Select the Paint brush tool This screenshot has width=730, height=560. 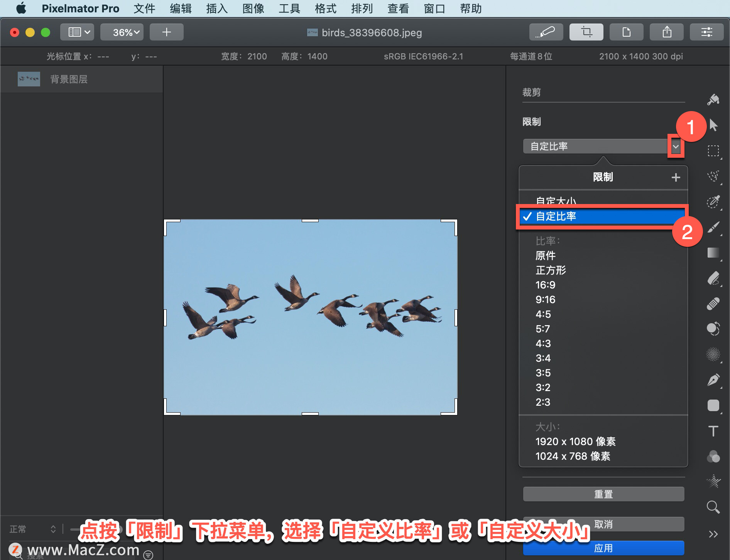(713, 227)
